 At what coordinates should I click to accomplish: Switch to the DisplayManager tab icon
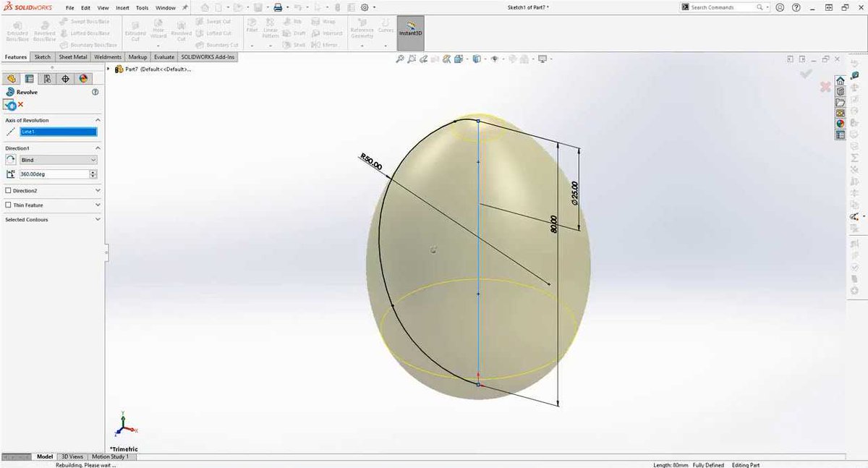[x=83, y=79]
